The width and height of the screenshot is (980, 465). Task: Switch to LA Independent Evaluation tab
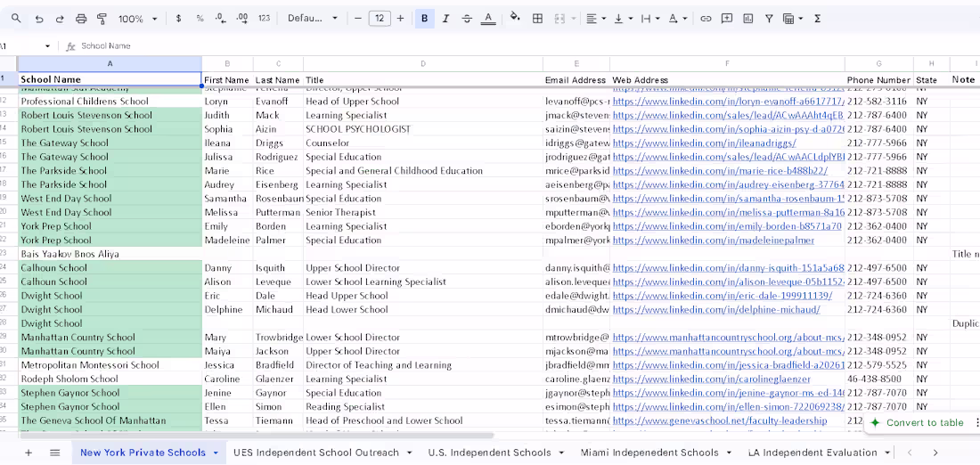click(813, 453)
